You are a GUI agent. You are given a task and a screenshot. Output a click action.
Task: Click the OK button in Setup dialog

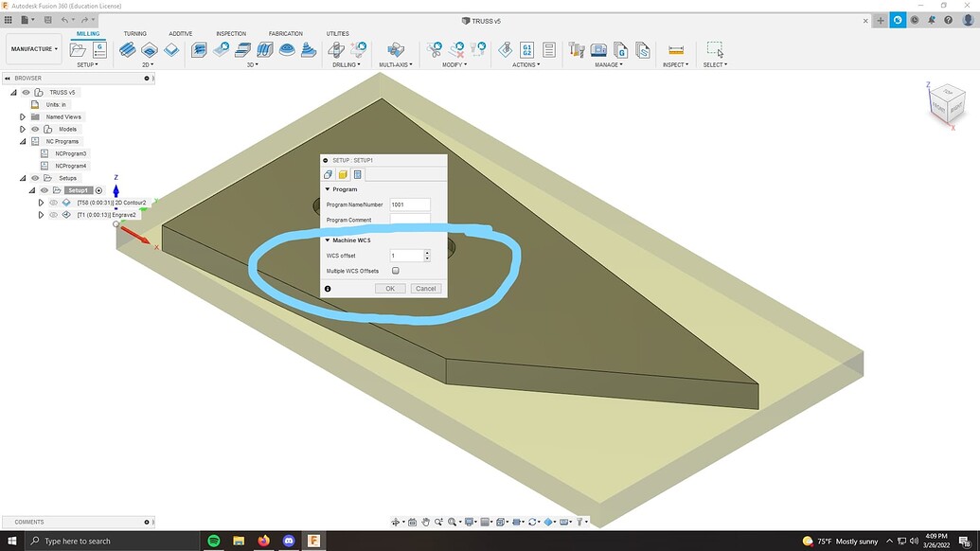[x=390, y=289]
